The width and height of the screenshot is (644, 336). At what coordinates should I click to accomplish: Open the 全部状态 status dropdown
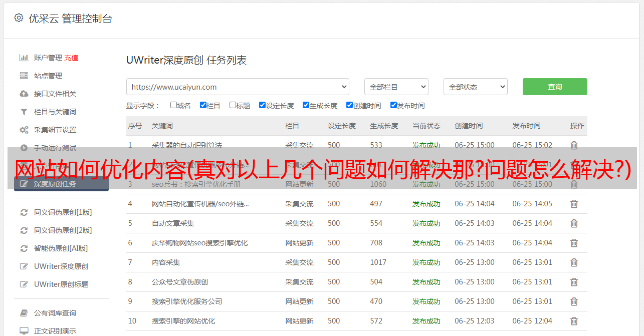coord(475,87)
